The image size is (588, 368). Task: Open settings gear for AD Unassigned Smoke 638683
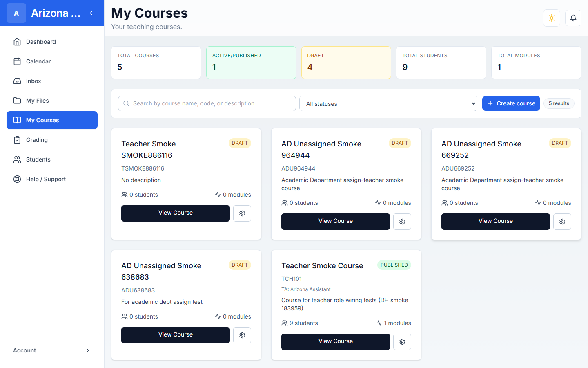point(242,335)
